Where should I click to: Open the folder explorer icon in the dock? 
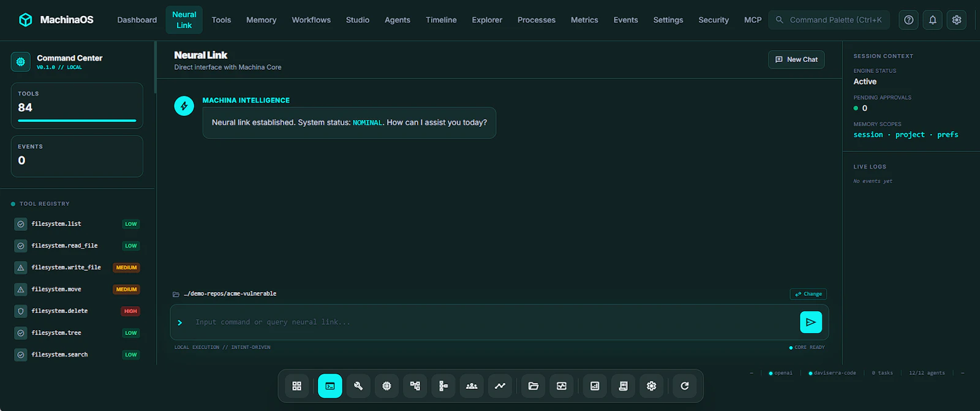coord(533,386)
